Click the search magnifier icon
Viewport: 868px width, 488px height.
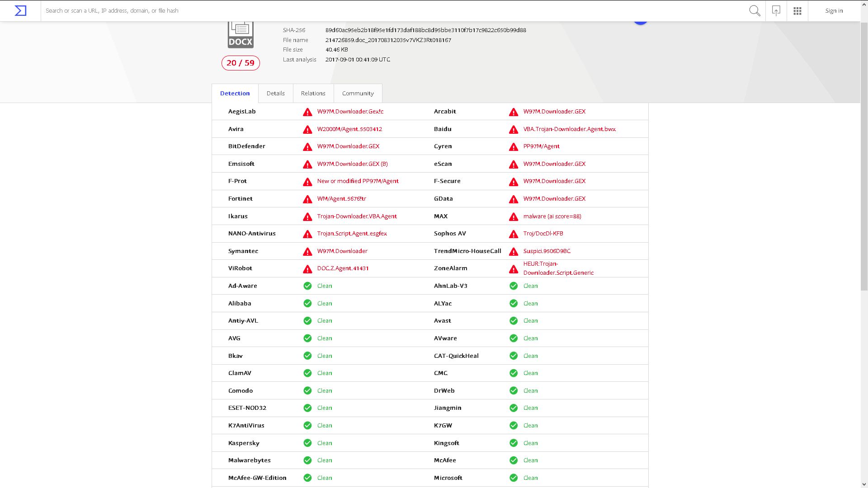pos(755,10)
